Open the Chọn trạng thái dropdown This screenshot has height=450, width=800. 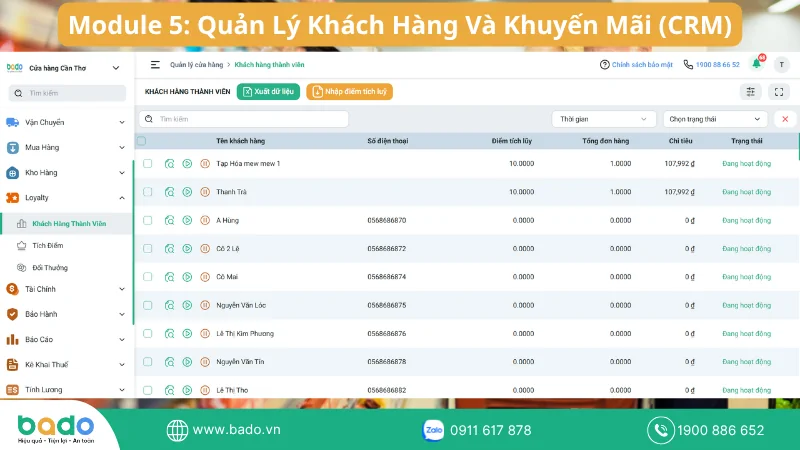click(715, 119)
